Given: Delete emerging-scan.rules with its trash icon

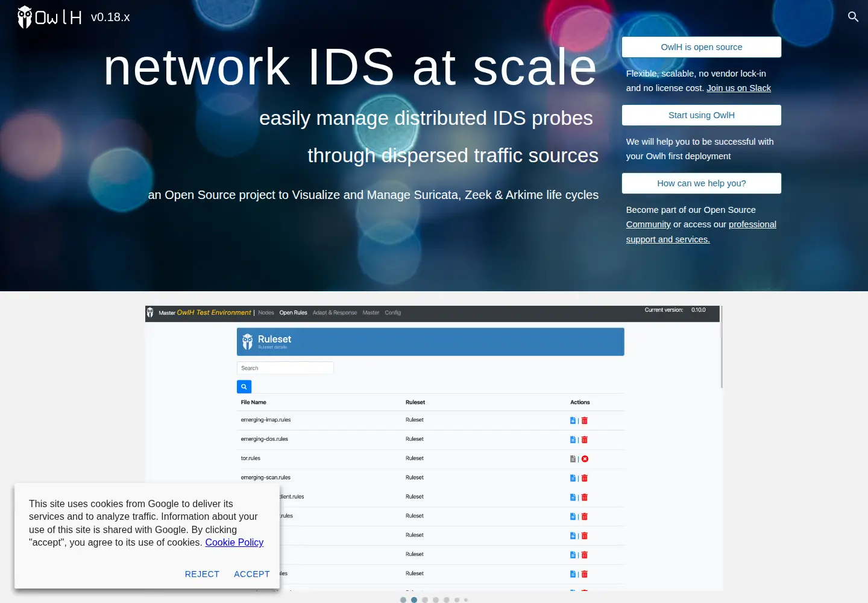Looking at the screenshot, I should (585, 478).
